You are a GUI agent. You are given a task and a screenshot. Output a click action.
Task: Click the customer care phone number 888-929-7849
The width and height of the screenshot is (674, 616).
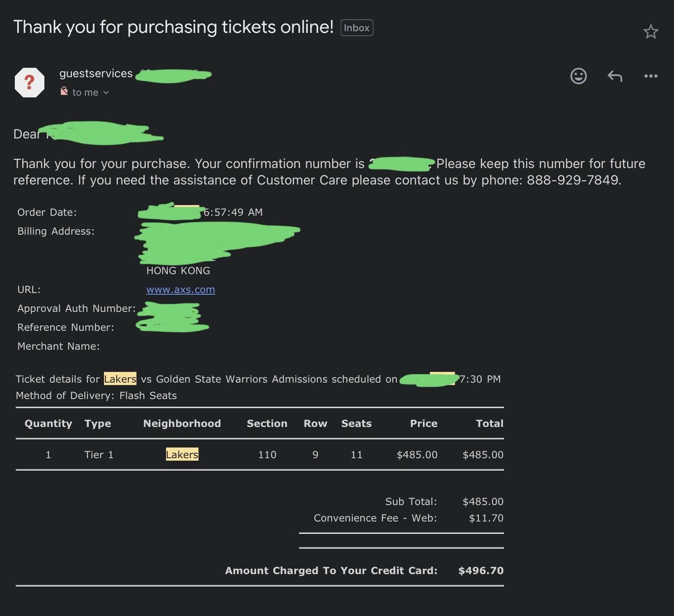click(x=572, y=180)
